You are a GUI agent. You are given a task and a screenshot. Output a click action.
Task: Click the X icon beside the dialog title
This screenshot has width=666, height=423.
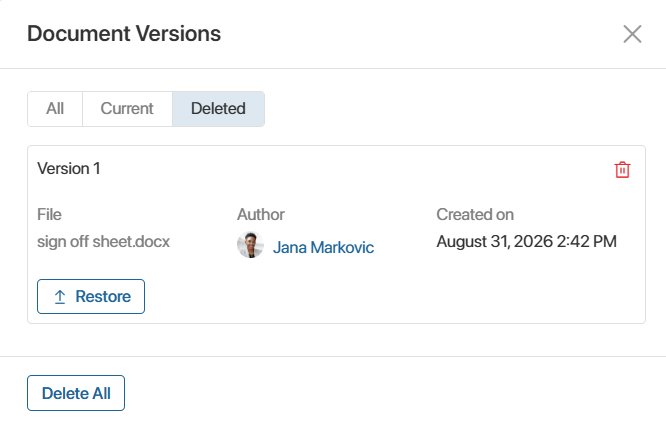point(632,34)
